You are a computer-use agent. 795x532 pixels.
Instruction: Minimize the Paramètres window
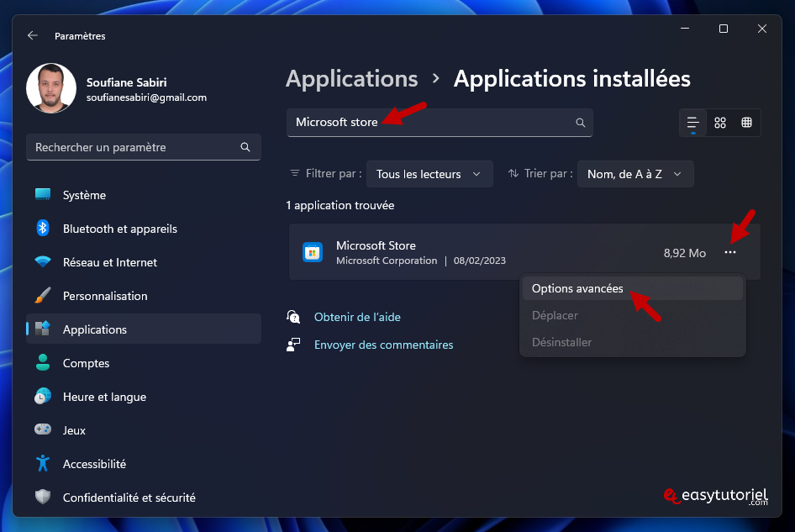(685, 29)
